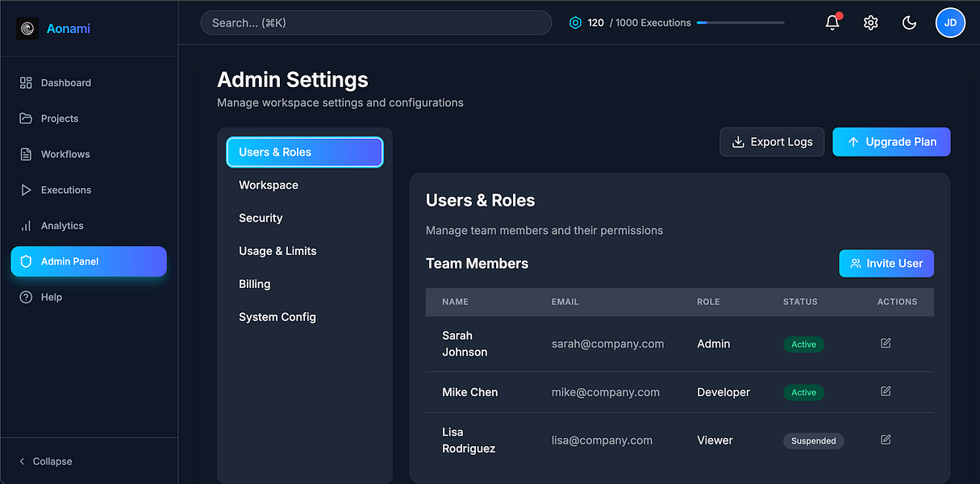The height and width of the screenshot is (484, 980).
Task: Click Sarah Johnson's Active status badge
Action: click(803, 344)
